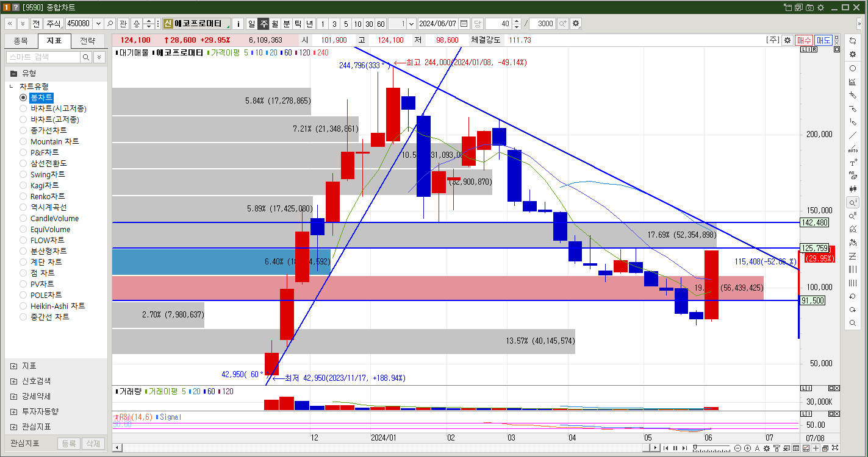The height and width of the screenshot is (457, 868).
Task: Click the undo arrow icon in right toolbar
Action: tap(853, 296)
